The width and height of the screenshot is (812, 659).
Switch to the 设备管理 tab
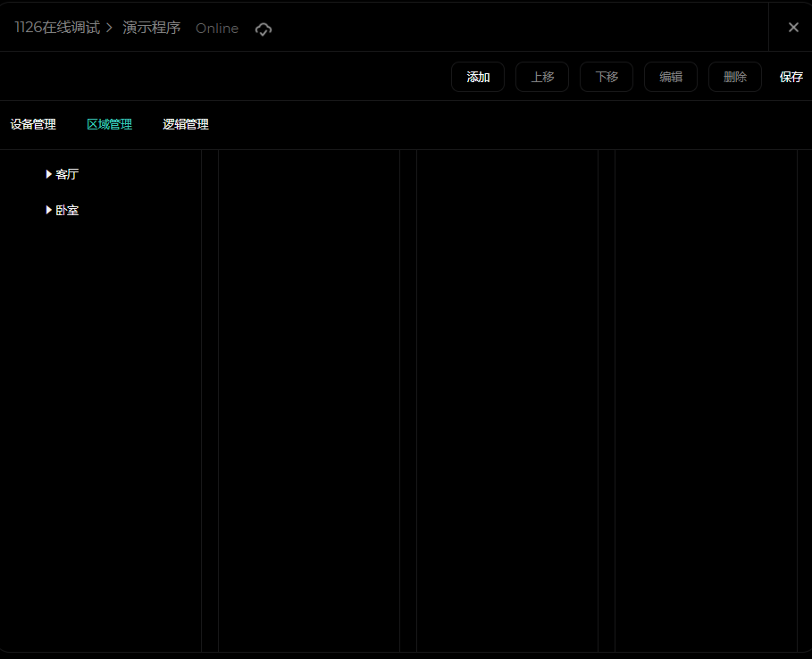[33, 124]
